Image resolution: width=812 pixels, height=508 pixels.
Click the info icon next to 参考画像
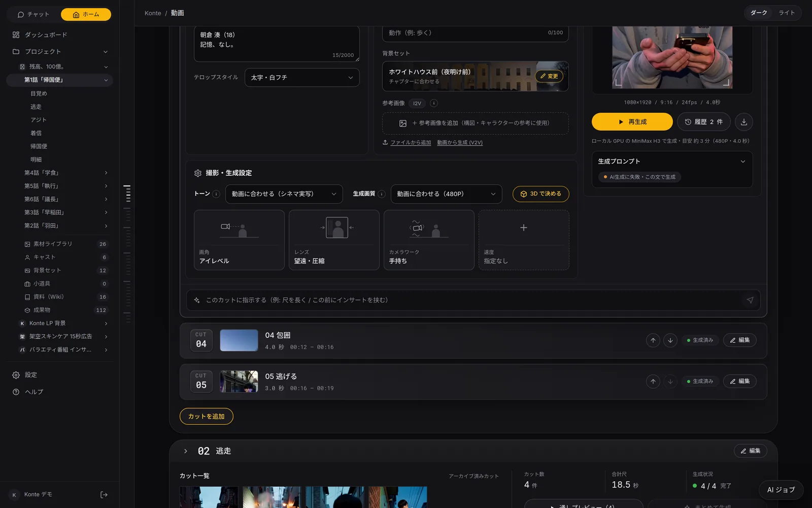tap(434, 103)
